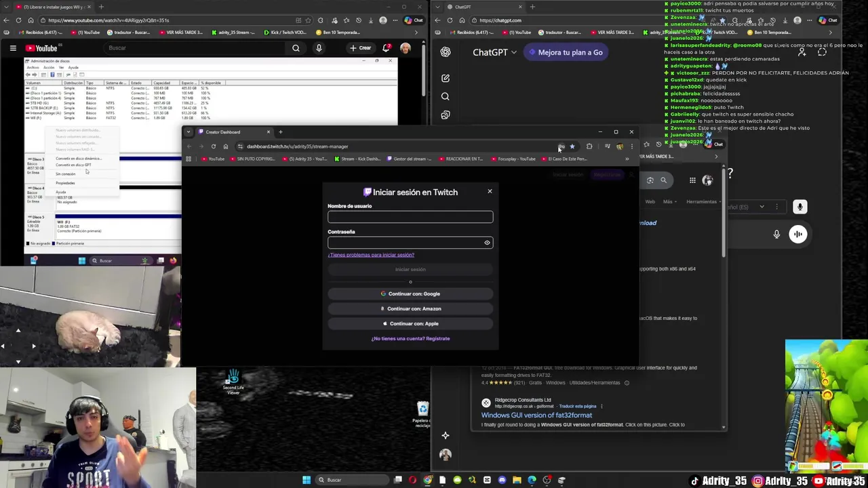Open extensions puzzle icon in Twitch window

point(589,146)
